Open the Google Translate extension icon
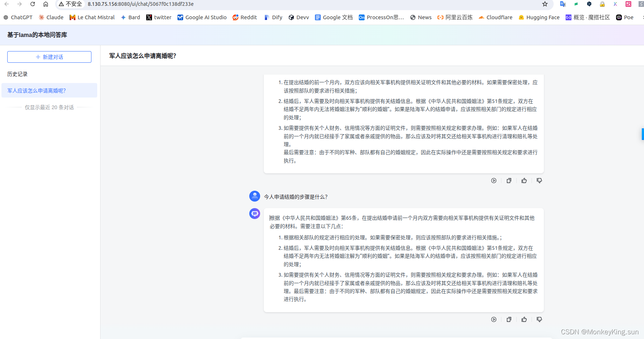Screen dimensions: 644x339 point(563,4)
